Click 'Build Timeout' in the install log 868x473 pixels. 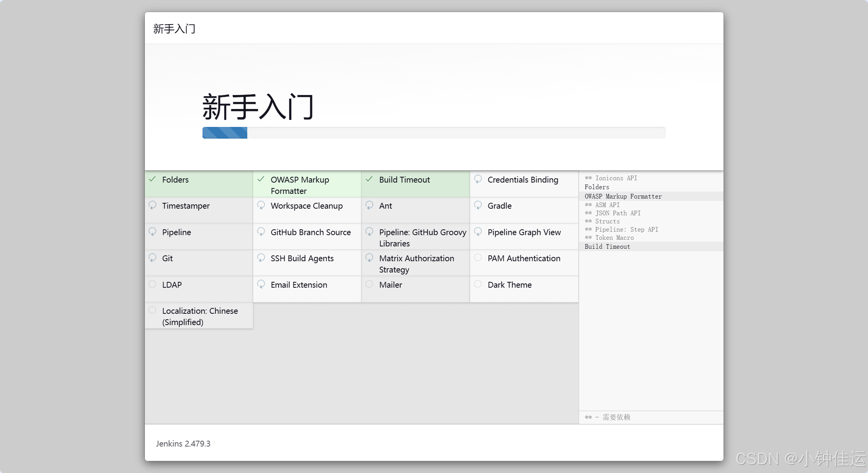[607, 246]
